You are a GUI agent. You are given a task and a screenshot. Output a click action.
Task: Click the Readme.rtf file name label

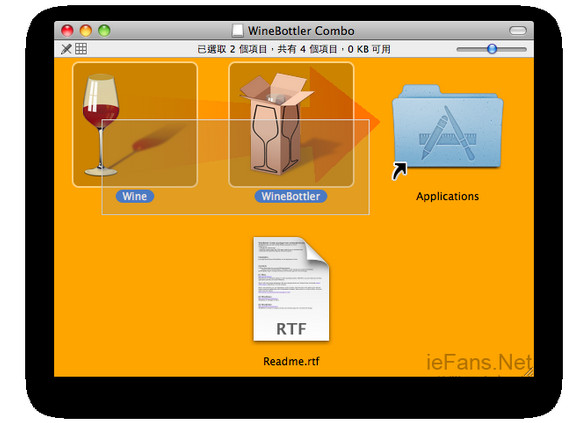click(x=291, y=361)
